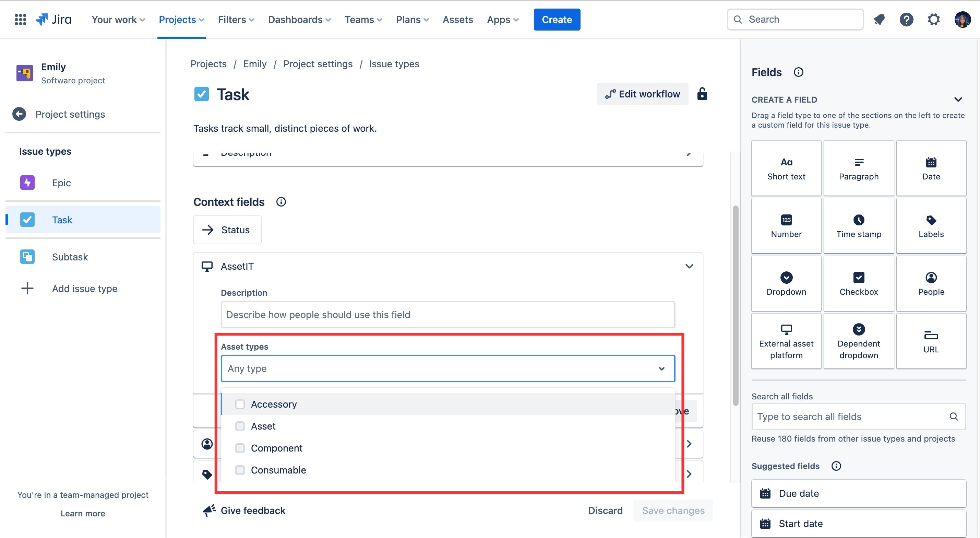Enable the Consumable asset type checkbox

240,470
